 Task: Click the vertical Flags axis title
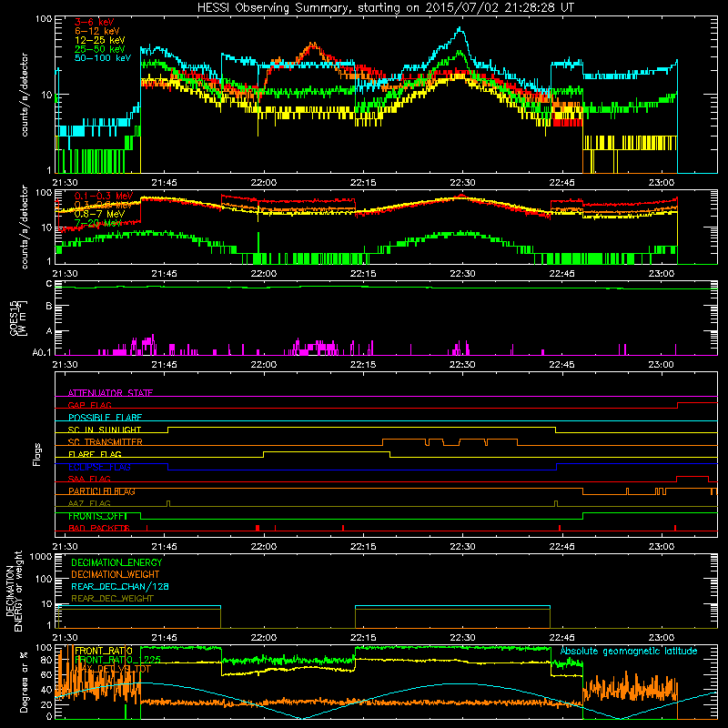tap(37, 454)
